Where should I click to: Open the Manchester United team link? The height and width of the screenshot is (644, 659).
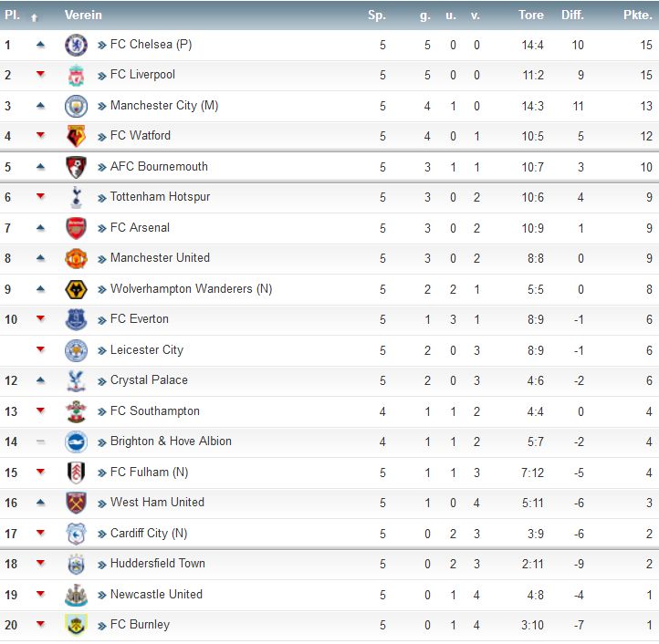pyautogui.click(x=160, y=258)
